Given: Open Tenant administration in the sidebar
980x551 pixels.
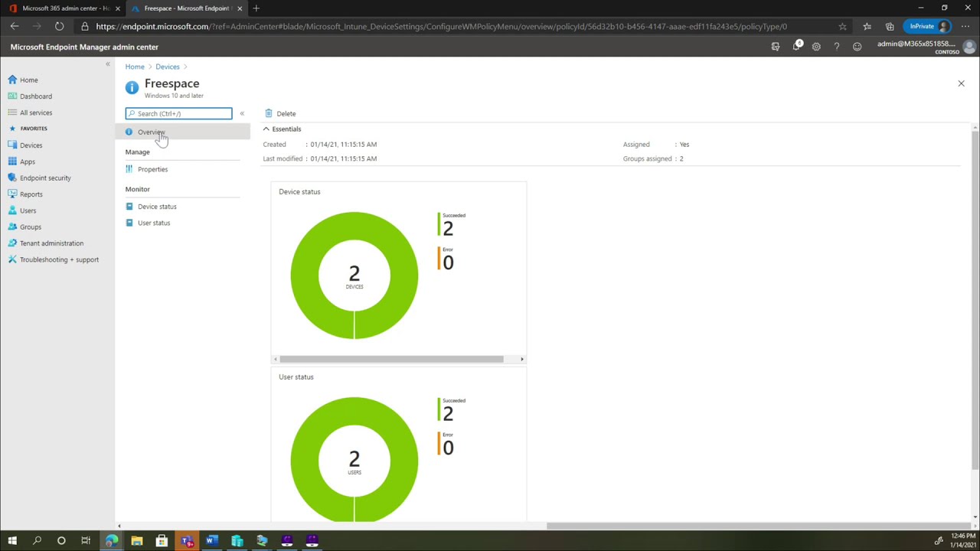Looking at the screenshot, I should (x=51, y=243).
